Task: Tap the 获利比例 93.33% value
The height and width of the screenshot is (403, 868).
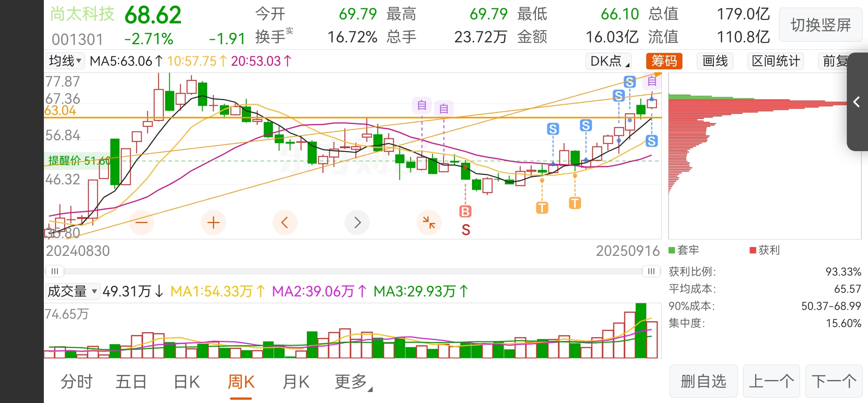Action: tap(843, 272)
